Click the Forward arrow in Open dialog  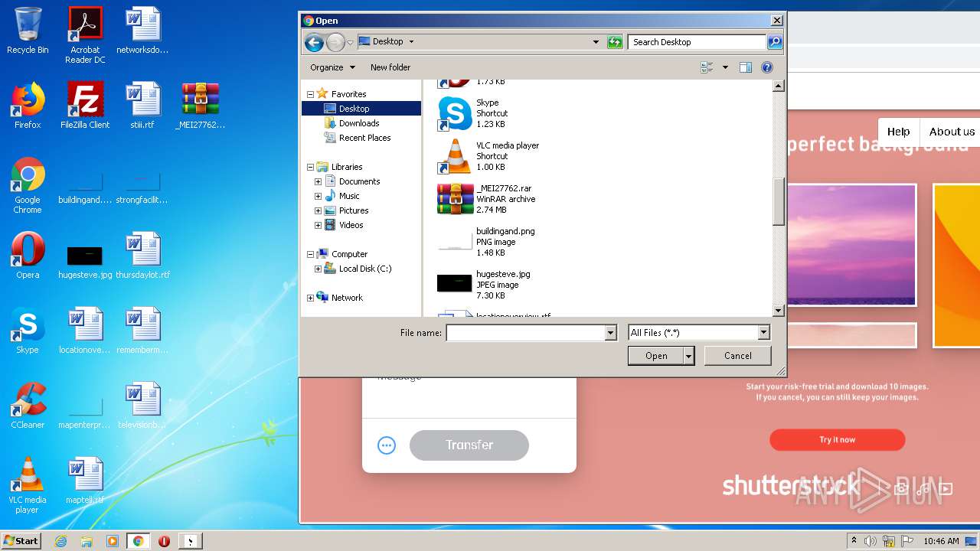pyautogui.click(x=335, y=42)
